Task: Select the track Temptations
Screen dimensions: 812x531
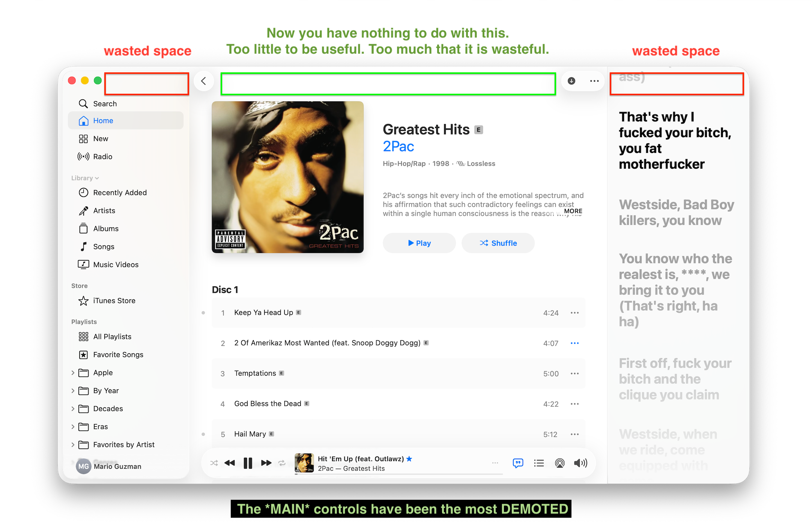Action: (398, 373)
